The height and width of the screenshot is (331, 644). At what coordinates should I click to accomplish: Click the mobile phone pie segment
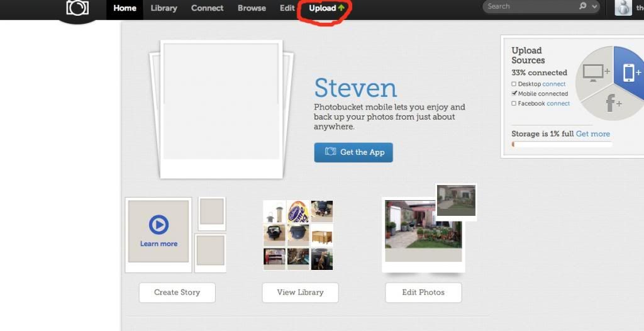pos(630,72)
